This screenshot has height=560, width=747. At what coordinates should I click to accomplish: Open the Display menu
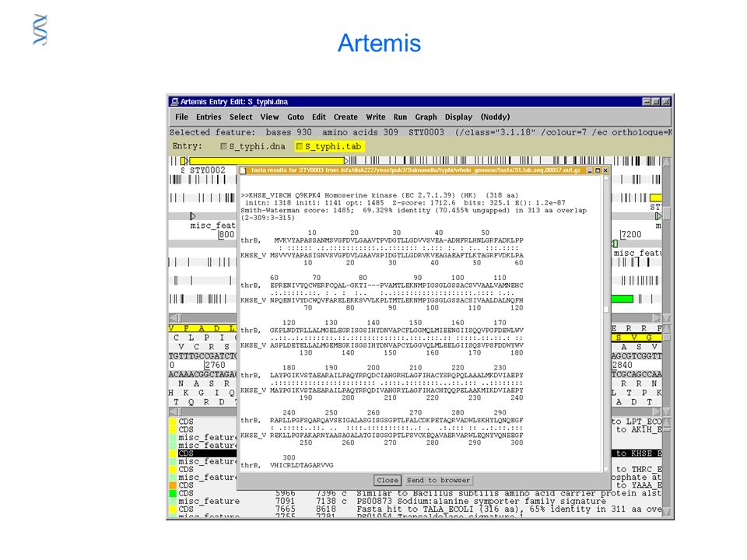point(458,117)
